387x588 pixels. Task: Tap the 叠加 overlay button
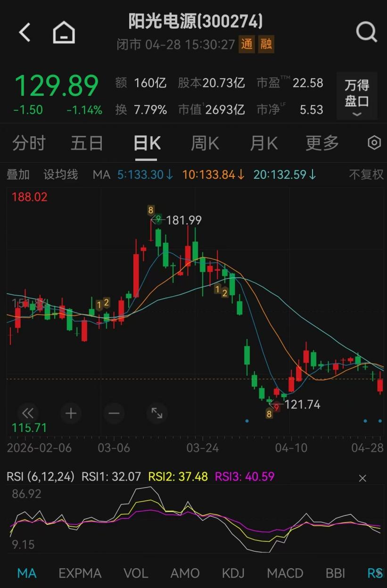(18, 174)
